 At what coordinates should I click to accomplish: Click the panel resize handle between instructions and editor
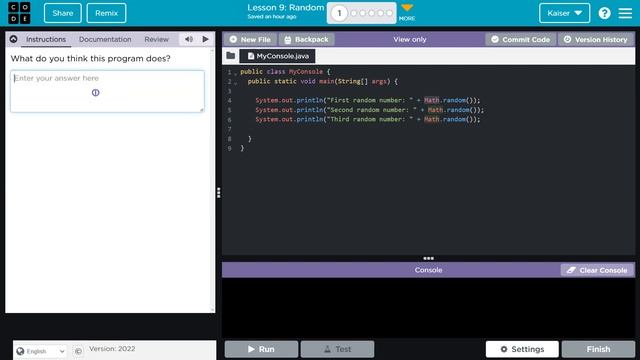pos(219,193)
